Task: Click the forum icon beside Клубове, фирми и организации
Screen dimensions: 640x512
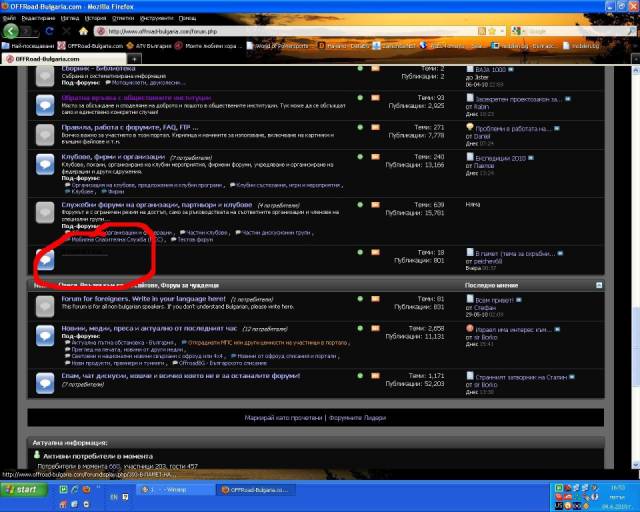Action: tap(45, 164)
